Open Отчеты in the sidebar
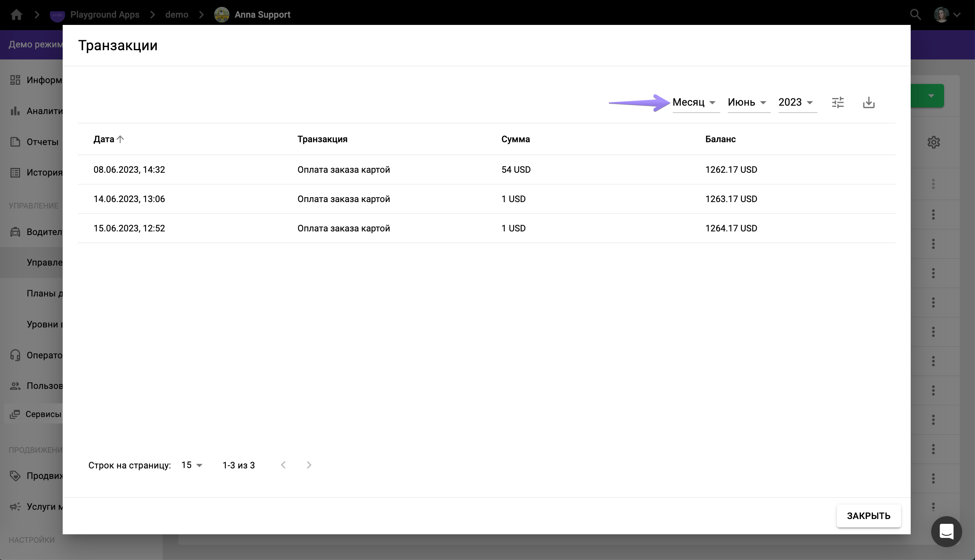Viewport: 975px width, 560px height. tap(42, 142)
